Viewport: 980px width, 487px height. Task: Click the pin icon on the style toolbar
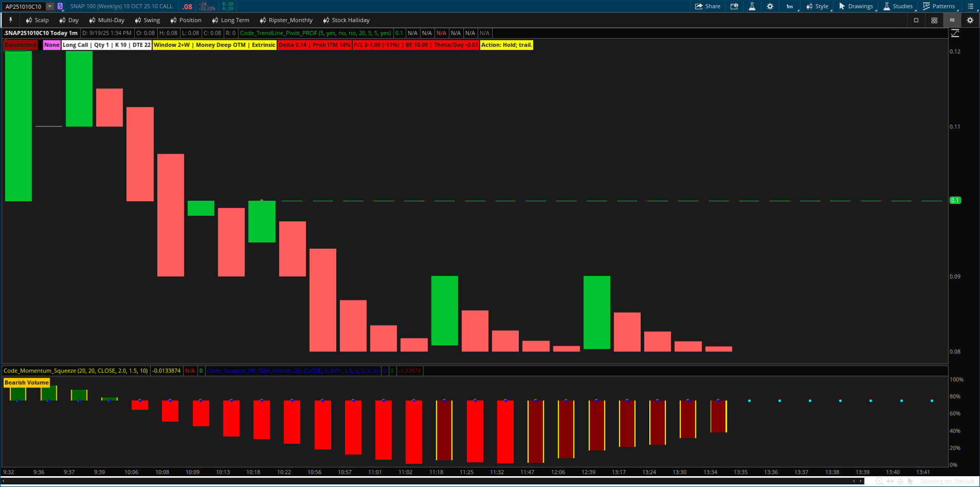click(10, 20)
